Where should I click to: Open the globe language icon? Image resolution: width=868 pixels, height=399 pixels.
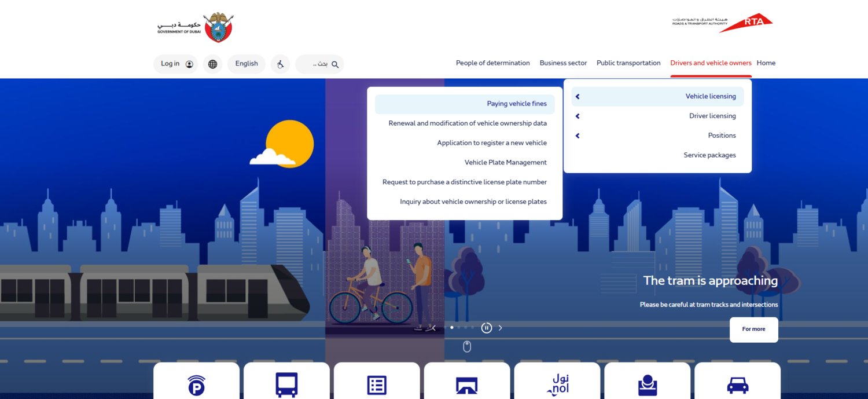[212, 64]
